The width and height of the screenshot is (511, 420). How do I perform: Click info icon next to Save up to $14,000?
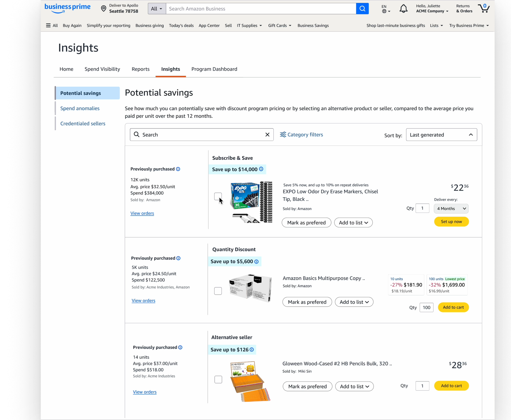tap(261, 169)
